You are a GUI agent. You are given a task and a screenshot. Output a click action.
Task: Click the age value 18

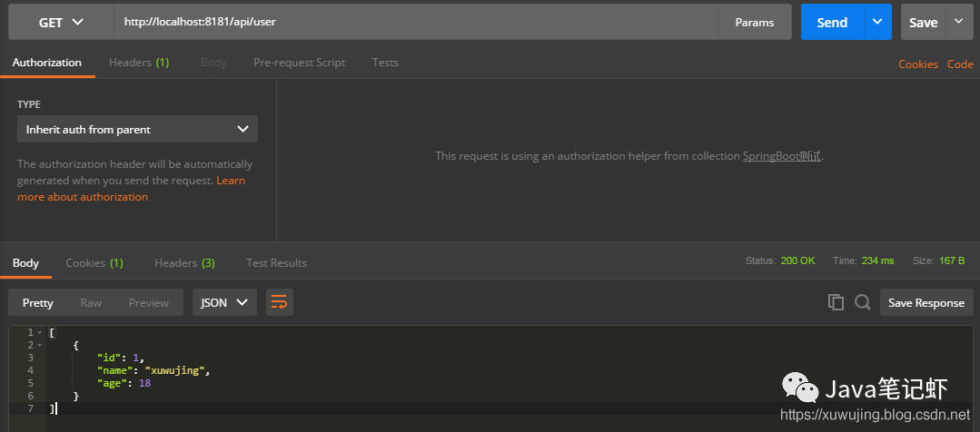click(144, 383)
